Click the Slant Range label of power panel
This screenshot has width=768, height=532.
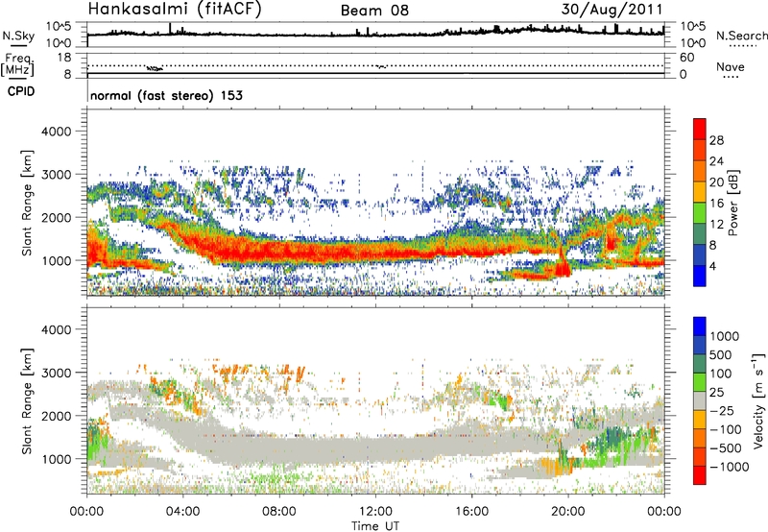click(27, 203)
